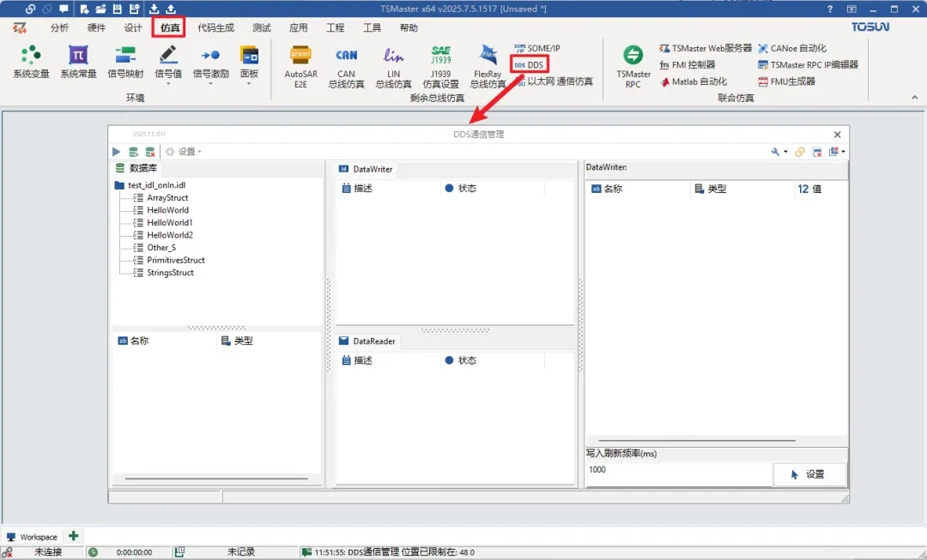Open the CAN bus simulation tool
The height and width of the screenshot is (560, 927).
(x=346, y=66)
